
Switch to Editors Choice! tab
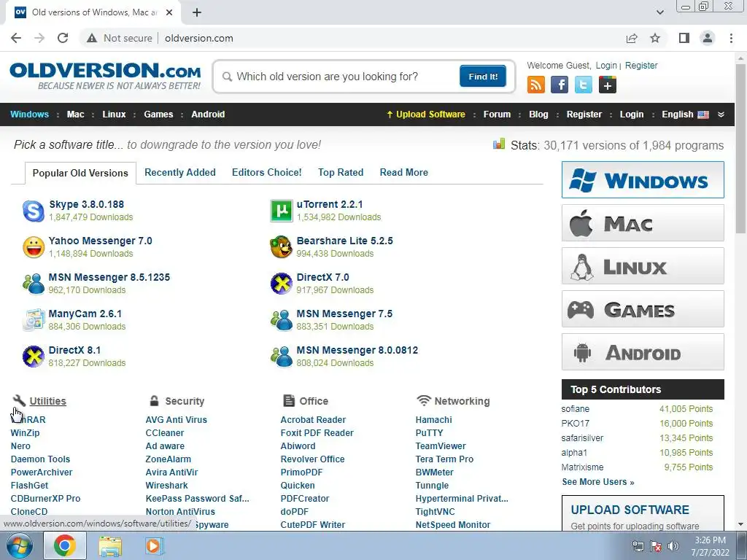click(x=267, y=172)
